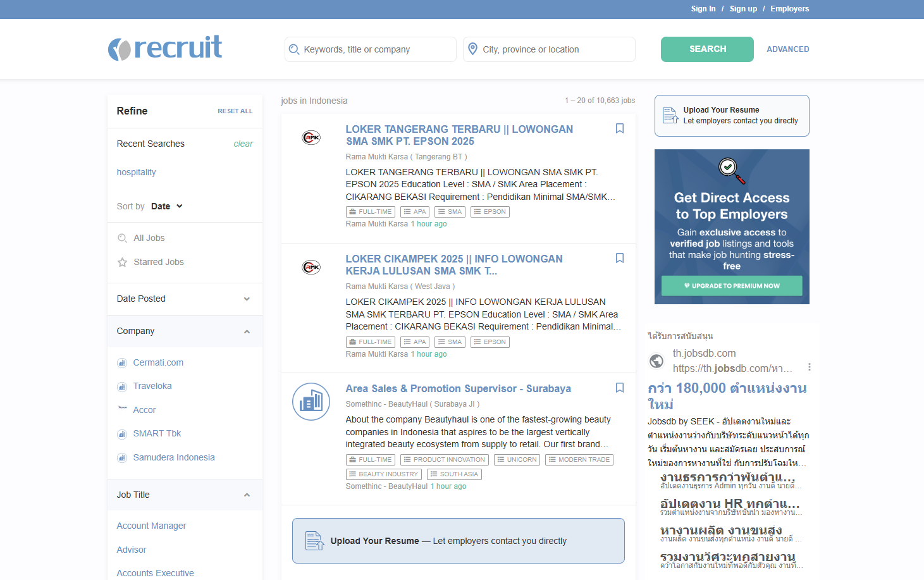Bookmark the LOKER CIKAMPEK 2025 job
924x580 pixels.
[620, 258]
